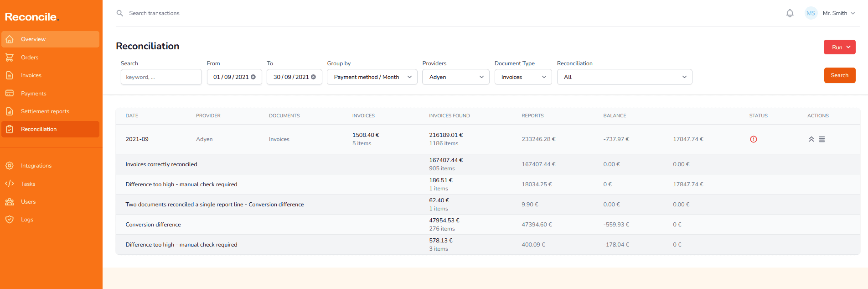The image size is (868, 289).
Task: Collapse the 2021-09 row details
Action: pyautogui.click(x=811, y=139)
